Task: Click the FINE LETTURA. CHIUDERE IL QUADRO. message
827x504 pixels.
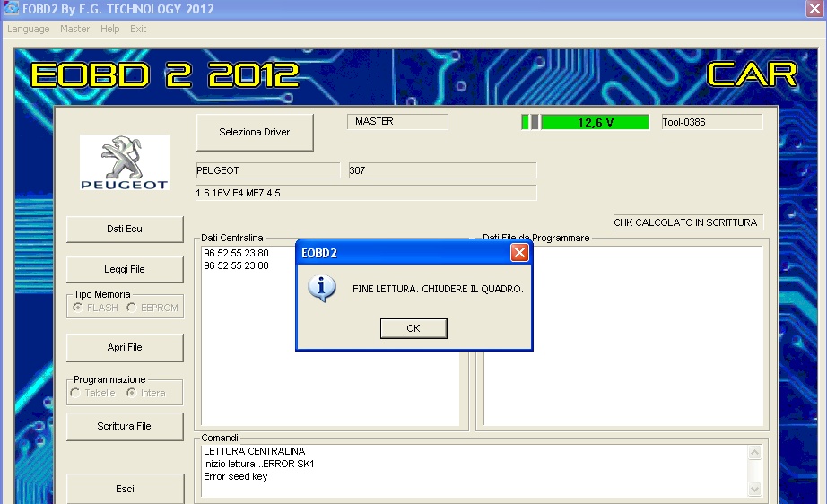Action: [x=438, y=289]
